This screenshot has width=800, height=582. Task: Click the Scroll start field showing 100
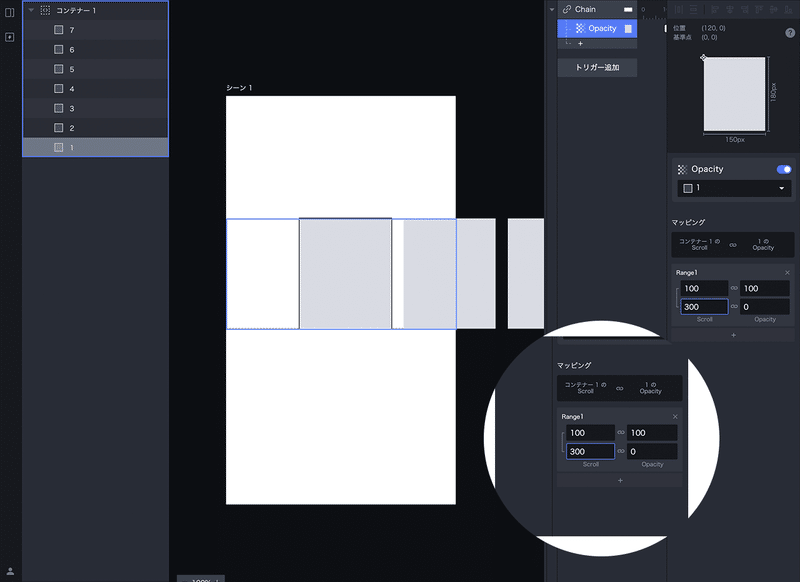[704, 288]
